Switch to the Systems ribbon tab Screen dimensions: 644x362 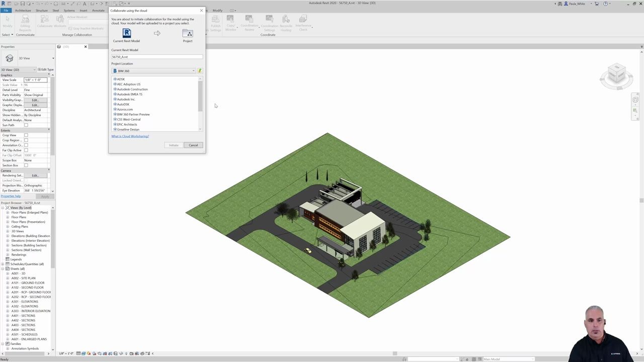tap(69, 10)
